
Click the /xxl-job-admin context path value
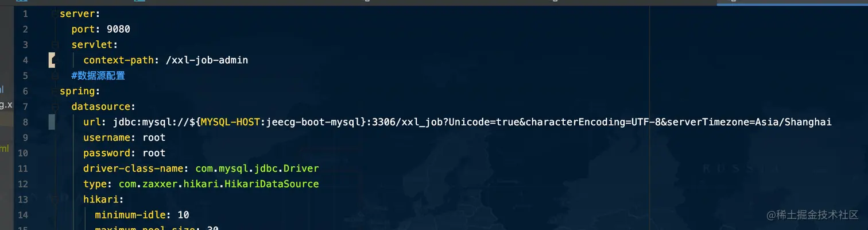[207, 60]
